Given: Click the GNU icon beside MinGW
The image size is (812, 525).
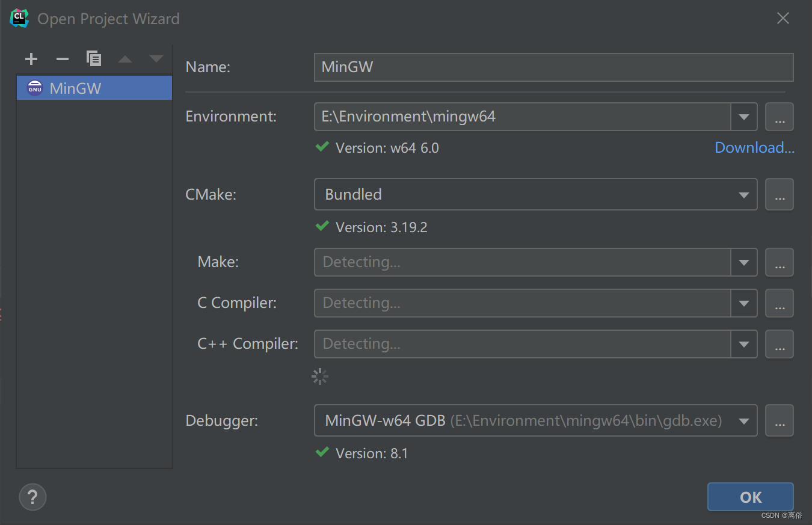Looking at the screenshot, I should (x=35, y=88).
